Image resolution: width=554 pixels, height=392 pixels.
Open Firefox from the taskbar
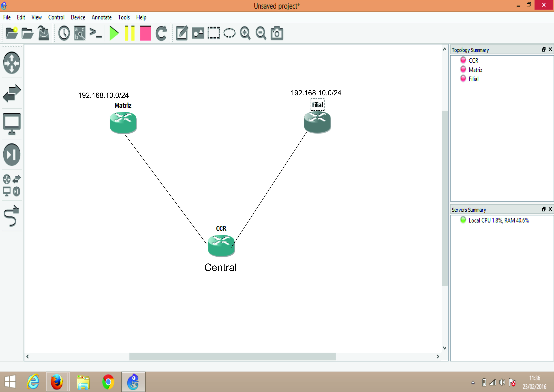57,382
